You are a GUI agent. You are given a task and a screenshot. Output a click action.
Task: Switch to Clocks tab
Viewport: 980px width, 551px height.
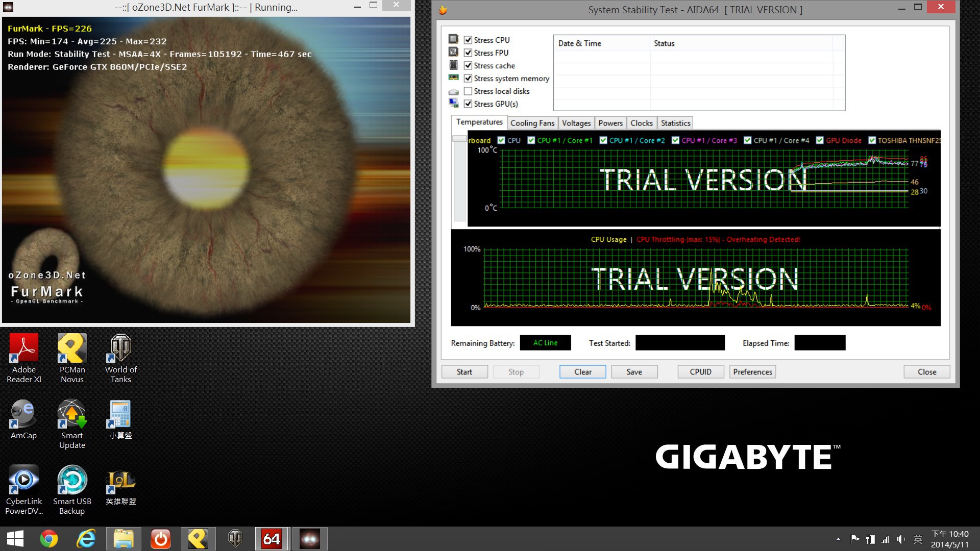click(x=642, y=123)
